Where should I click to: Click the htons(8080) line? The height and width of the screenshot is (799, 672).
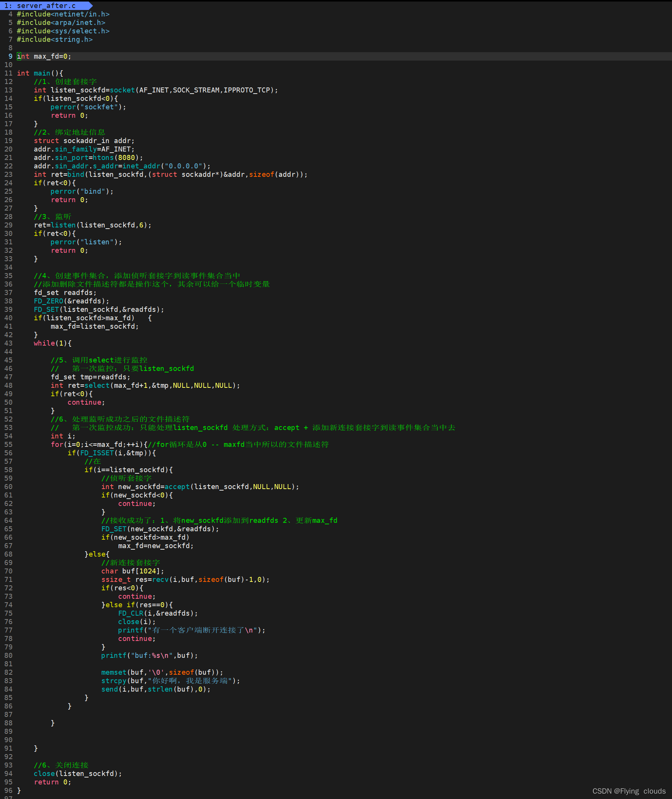click(88, 158)
